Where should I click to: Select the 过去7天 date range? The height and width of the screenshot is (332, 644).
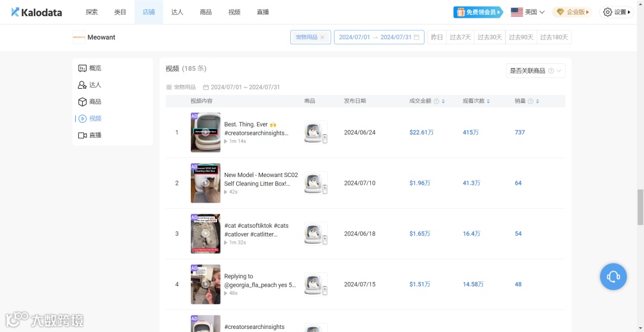(x=460, y=38)
